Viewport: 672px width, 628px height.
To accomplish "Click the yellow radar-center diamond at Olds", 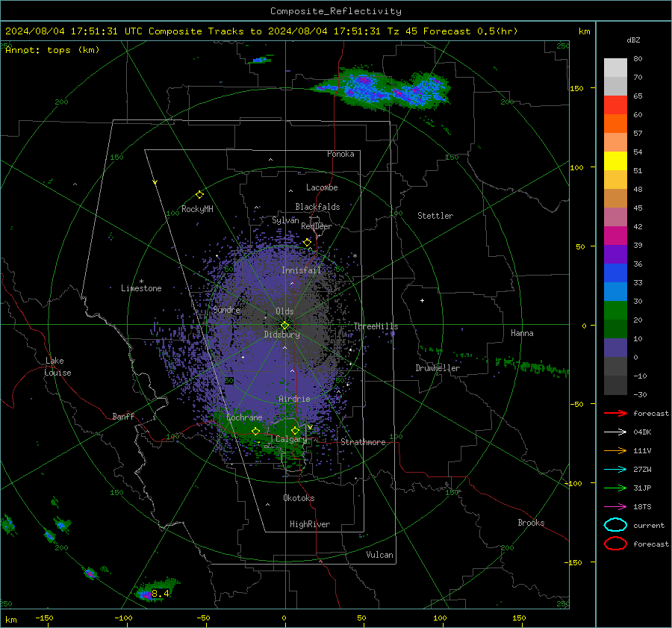I will coord(284,326).
